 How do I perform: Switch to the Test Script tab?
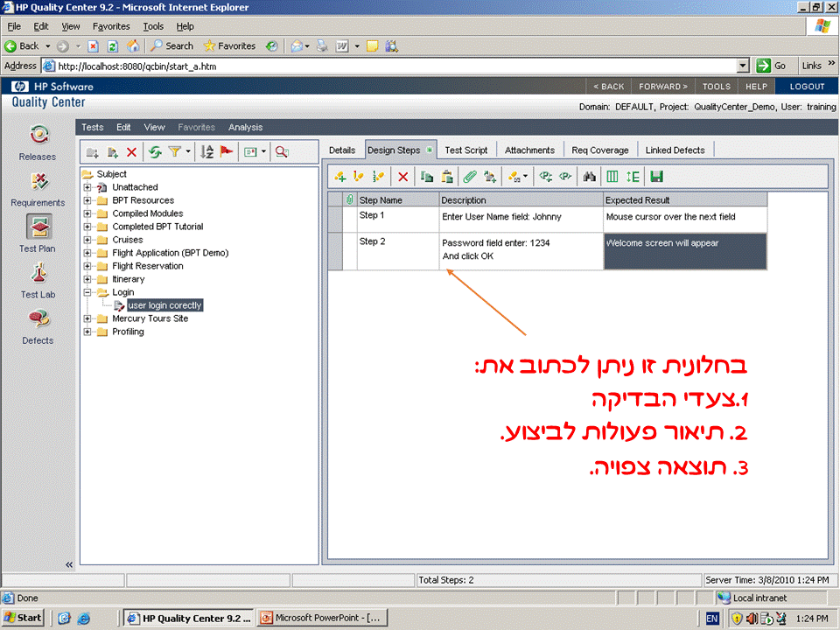tap(466, 150)
